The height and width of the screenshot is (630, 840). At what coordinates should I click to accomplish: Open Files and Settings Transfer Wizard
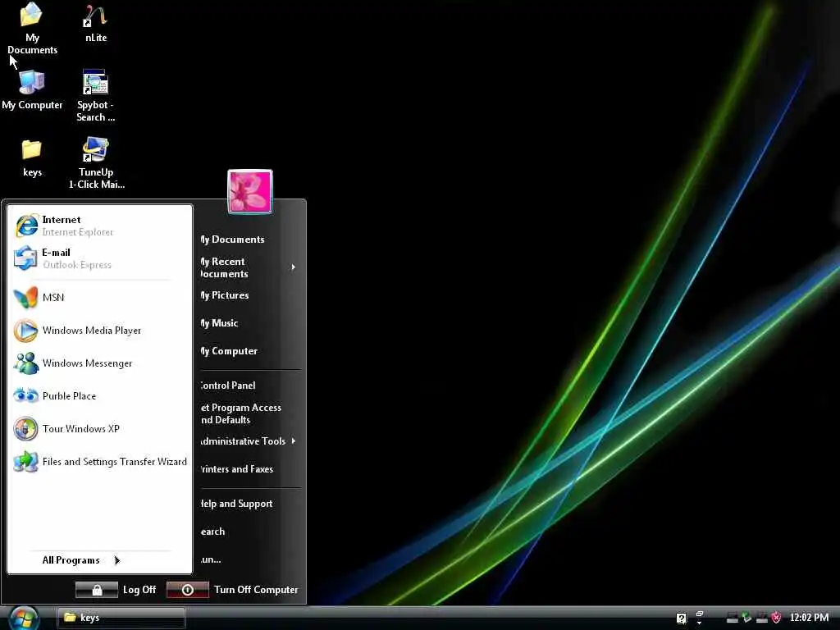[x=101, y=461]
